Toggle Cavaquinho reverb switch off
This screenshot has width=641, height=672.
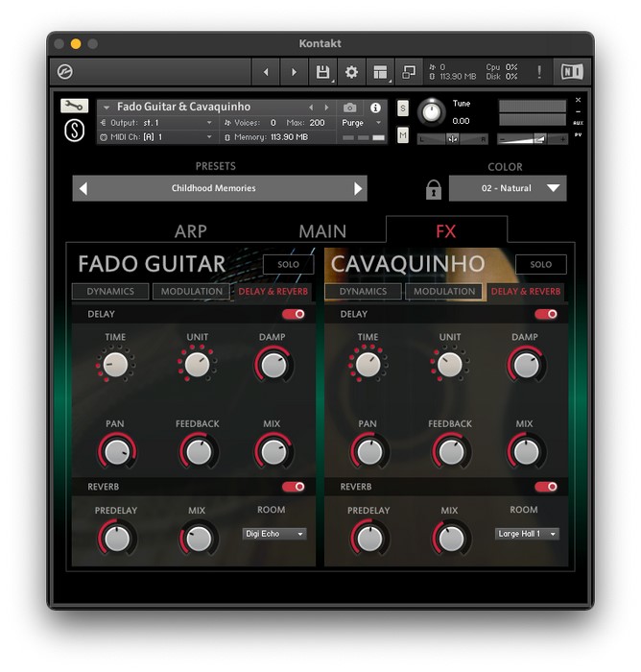pos(546,487)
